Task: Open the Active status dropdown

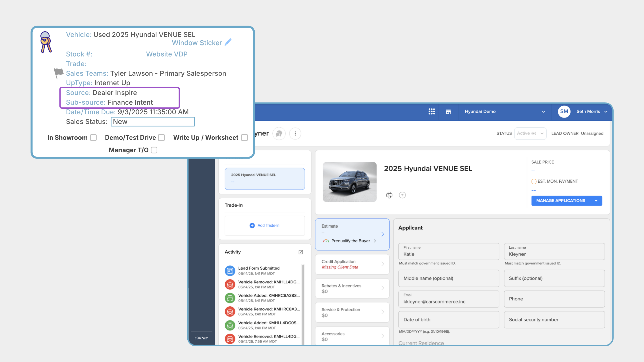Action: click(x=530, y=133)
